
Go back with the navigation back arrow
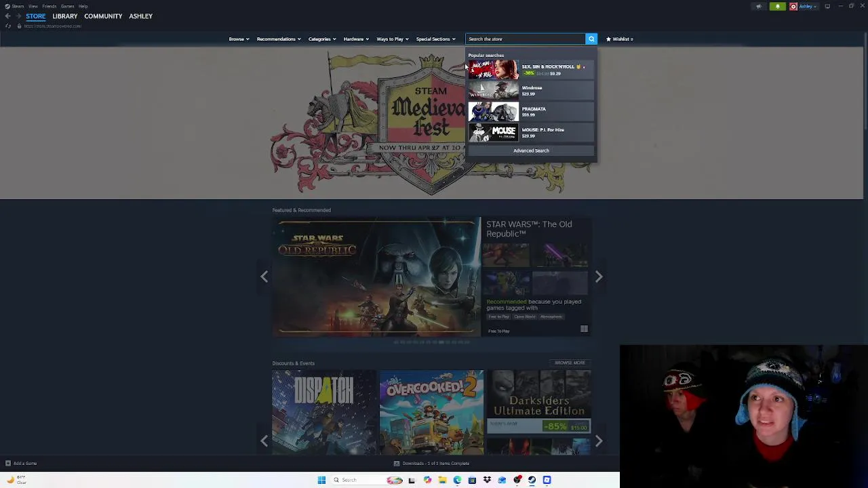(x=7, y=16)
